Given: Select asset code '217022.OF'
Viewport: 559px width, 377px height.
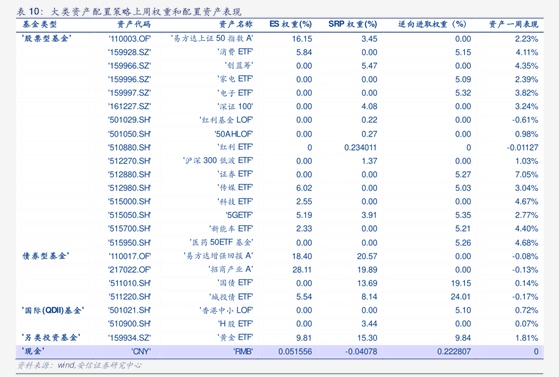Looking at the screenshot, I should click(x=129, y=270).
